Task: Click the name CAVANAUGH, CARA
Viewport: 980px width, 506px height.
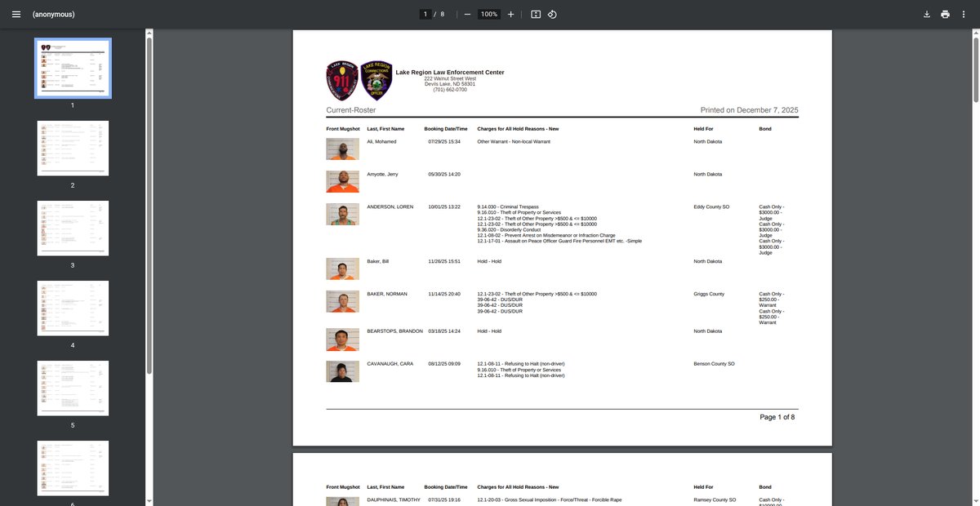Action: click(390, 363)
